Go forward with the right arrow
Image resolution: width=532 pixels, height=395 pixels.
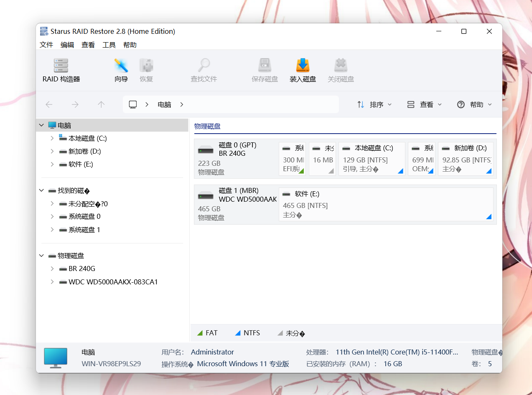click(x=75, y=104)
